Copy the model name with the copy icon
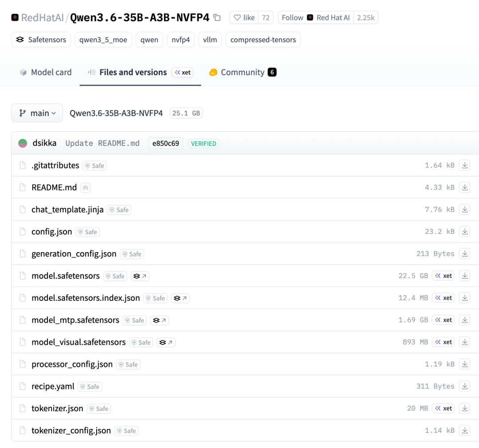 [x=217, y=18]
